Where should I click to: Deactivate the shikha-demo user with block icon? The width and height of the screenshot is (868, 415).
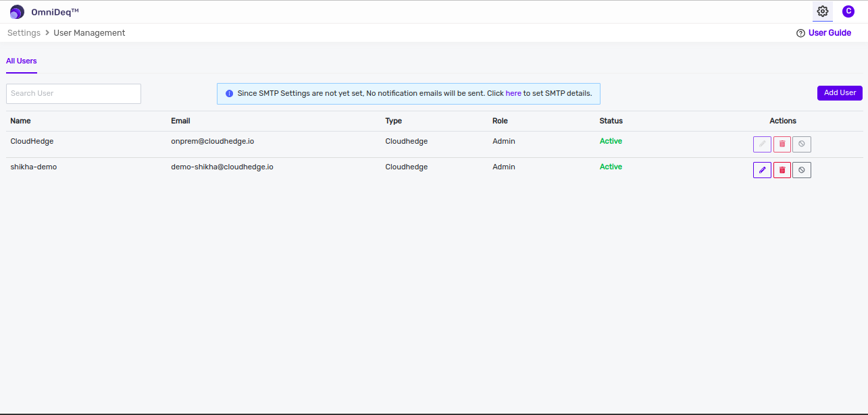[802, 170]
